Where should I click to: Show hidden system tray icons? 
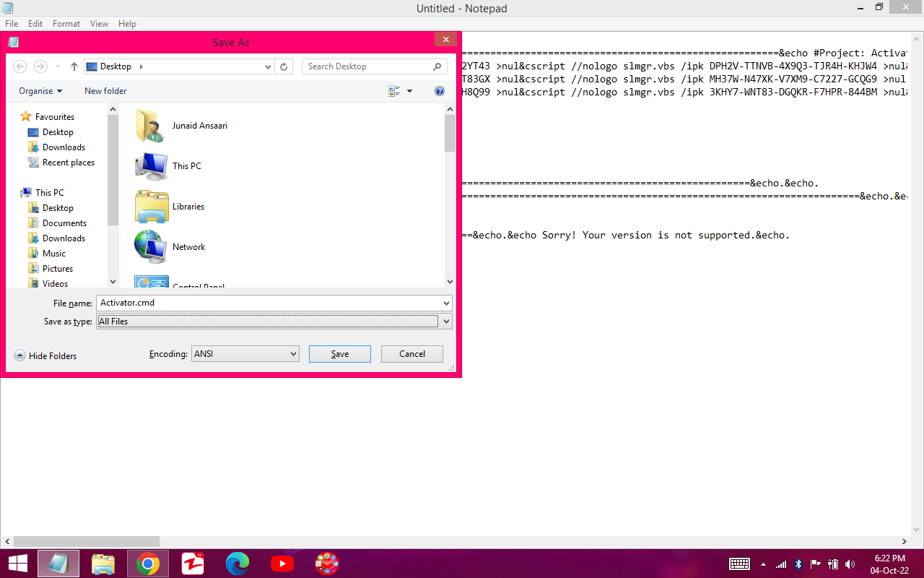click(763, 564)
